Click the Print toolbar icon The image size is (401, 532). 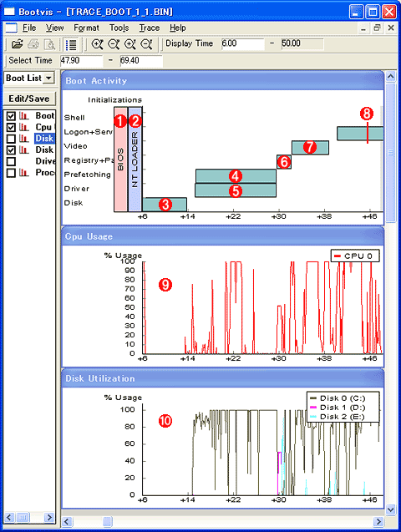click(x=33, y=44)
